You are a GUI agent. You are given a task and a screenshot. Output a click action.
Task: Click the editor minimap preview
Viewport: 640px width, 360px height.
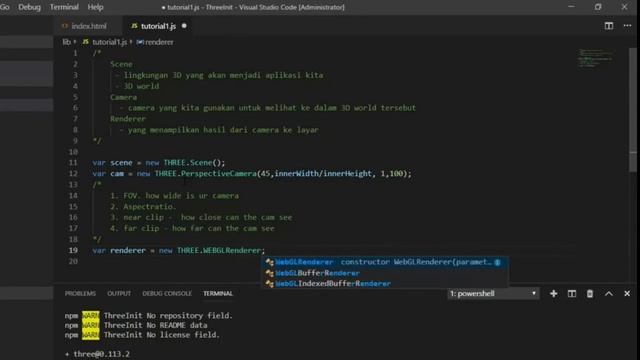tap(596, 58)
